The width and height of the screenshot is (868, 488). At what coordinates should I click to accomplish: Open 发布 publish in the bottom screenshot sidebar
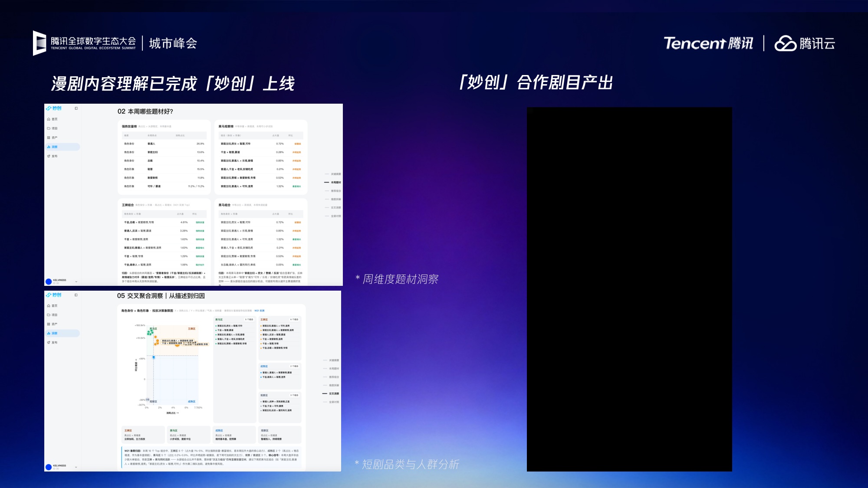tap(52, 343)
